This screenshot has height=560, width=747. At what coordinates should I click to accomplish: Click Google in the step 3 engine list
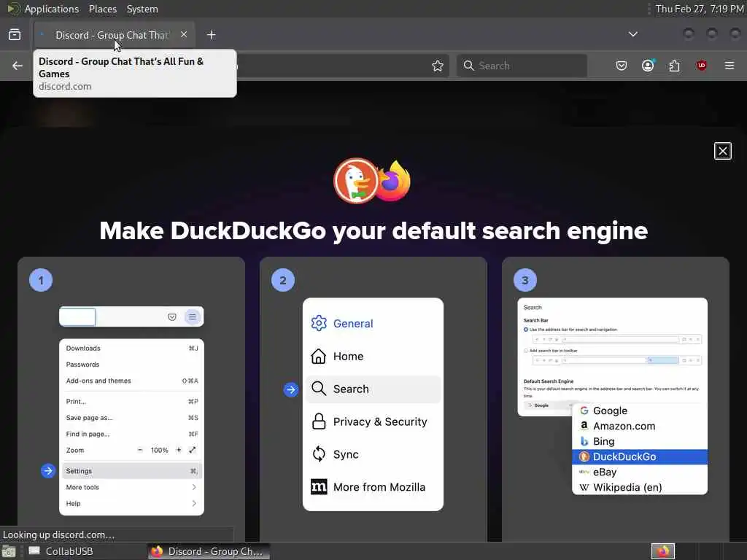click(x=640, y=411)
